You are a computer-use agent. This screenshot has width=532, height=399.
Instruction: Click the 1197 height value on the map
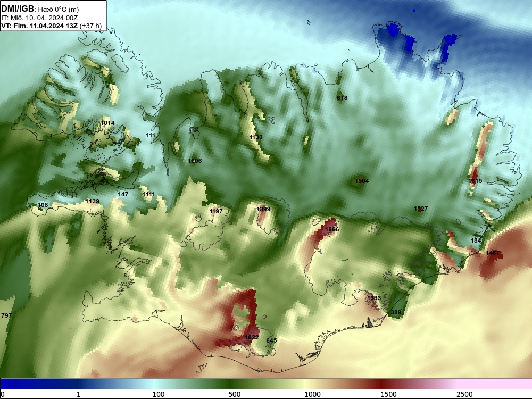[x=216, y=211]
